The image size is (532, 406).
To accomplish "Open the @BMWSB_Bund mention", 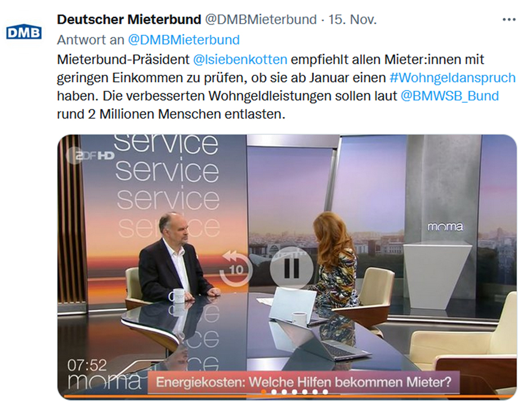I will point(450,96).
